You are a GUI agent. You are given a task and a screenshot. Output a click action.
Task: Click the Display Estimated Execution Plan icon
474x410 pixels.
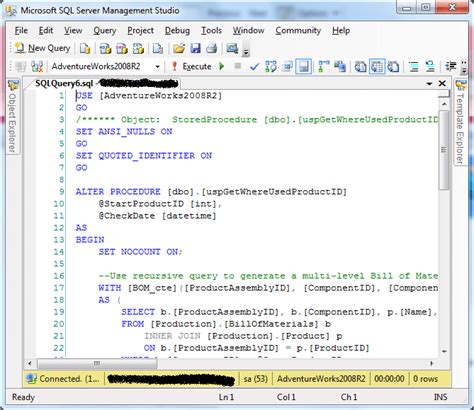point(271,67)
